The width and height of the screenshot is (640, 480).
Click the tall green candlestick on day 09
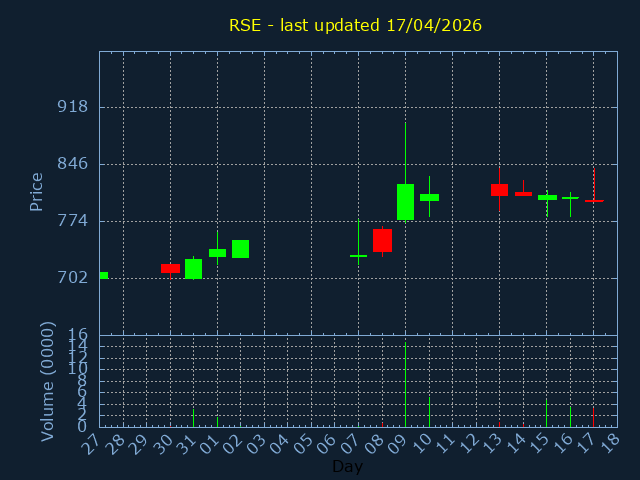(x=405, y=202)
